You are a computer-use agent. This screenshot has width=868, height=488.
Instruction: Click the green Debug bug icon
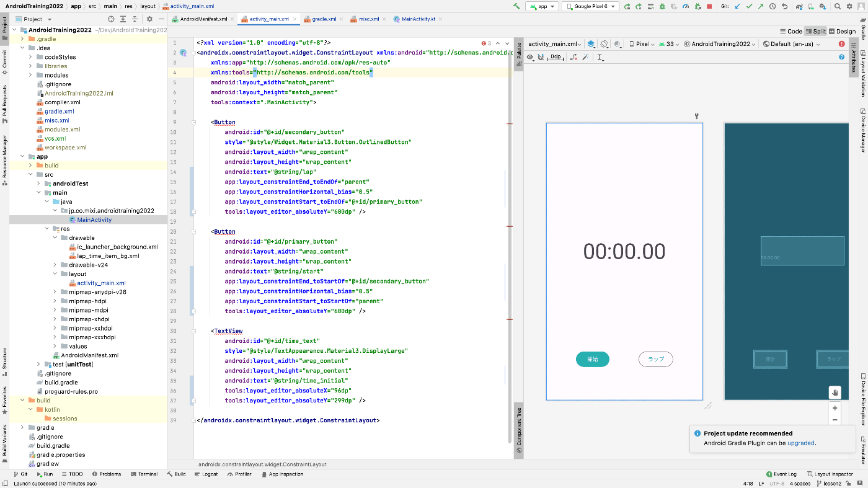point(662,6)
